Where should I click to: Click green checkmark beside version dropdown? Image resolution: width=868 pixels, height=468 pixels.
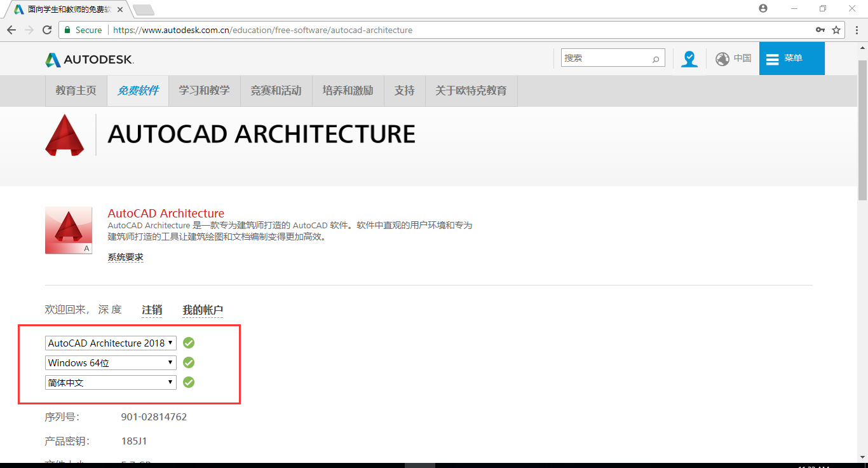[189, 343]
